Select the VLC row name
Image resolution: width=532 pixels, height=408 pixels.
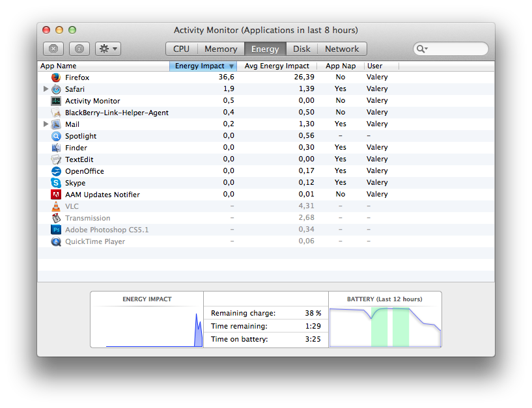pyautogui.click(x=72, y=206)
